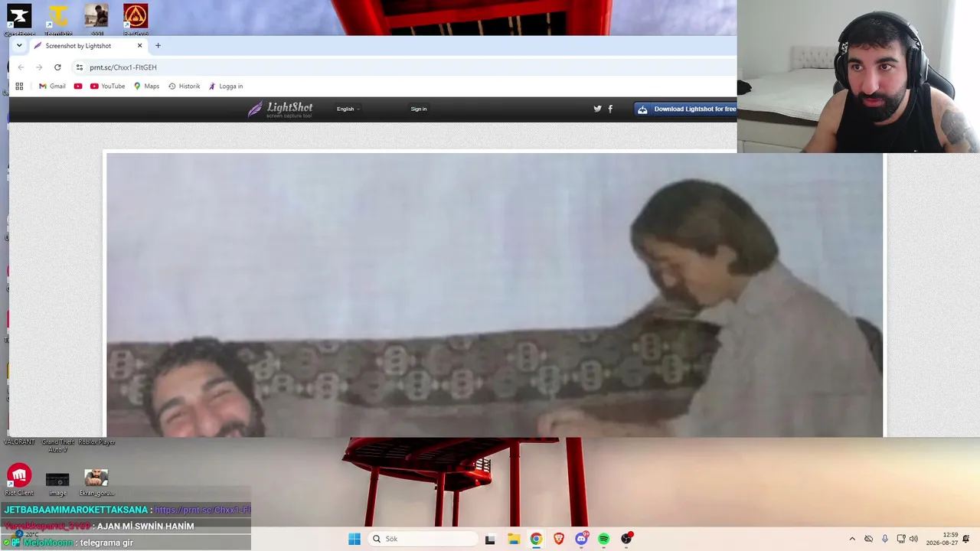Open the volume control in the tray
The width and height of the screenshot is (980, 551).
913,539
